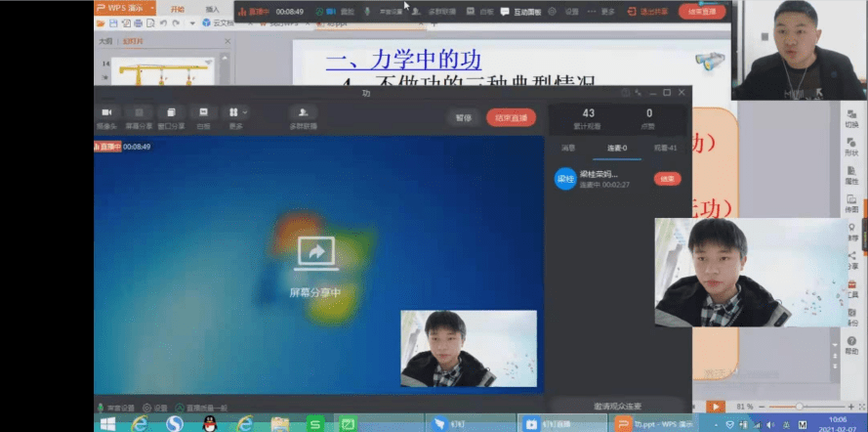868x432 pixels.
Task: Toggle 声音设置 microphone at the bottom of the live window
Action: coord(101,408)
